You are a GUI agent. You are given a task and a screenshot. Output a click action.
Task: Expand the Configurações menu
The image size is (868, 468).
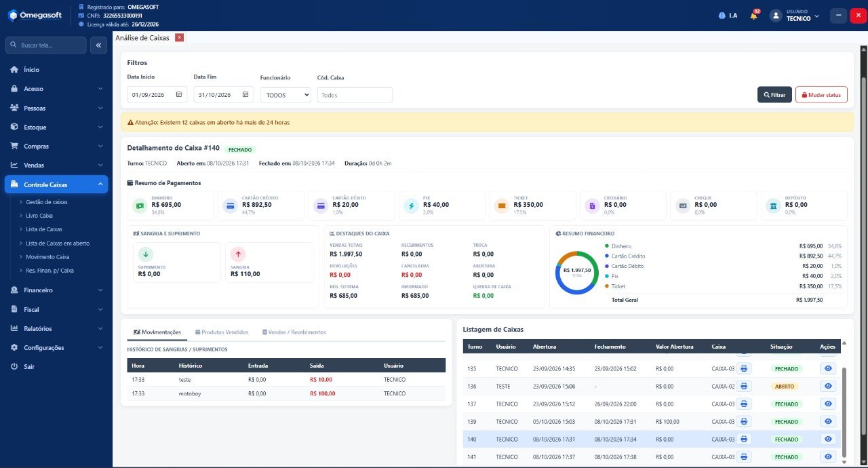click(x=56, y=347)
